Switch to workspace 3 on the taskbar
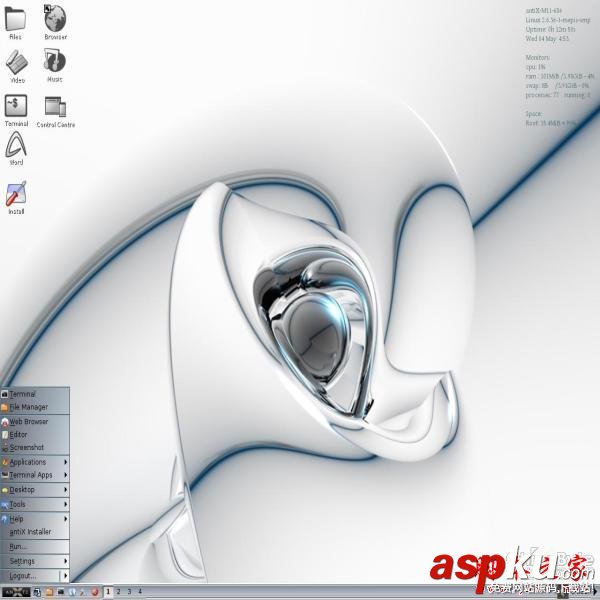600x600 pixels. 129,592
